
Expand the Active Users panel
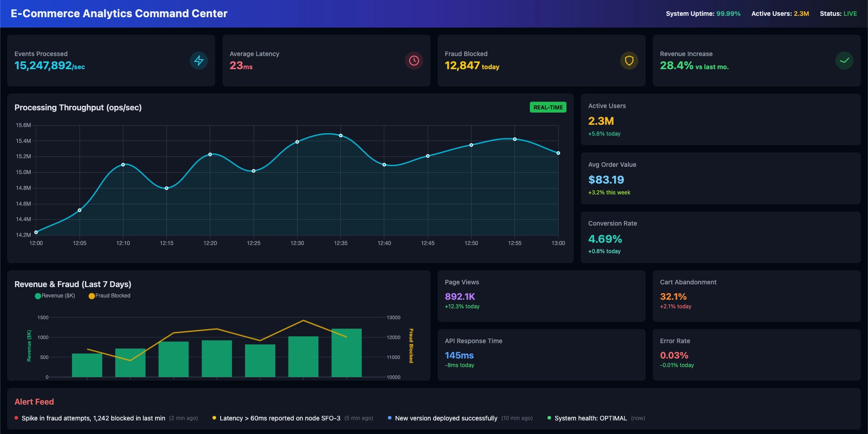click(x=721, y=119)
